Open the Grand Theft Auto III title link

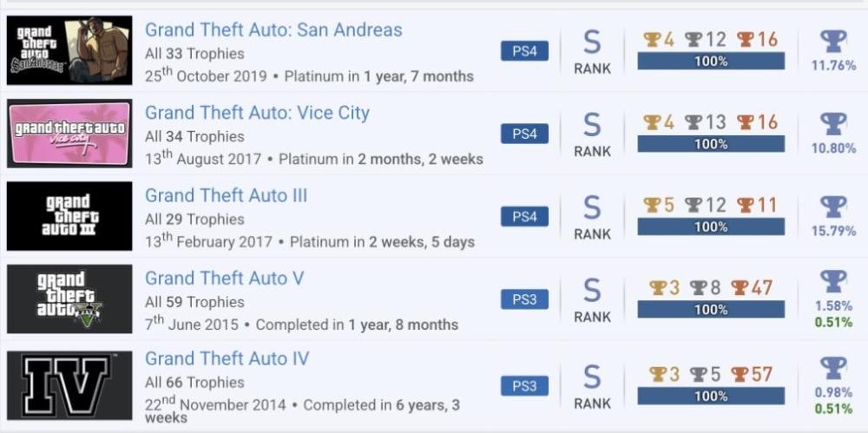[x=226, y=195]
